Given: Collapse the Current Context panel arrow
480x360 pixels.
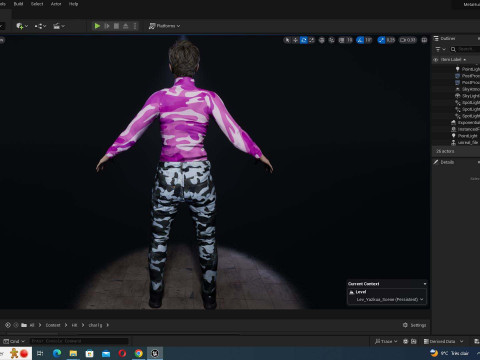Looking at the screenshot, I should (x=425, y=284).
